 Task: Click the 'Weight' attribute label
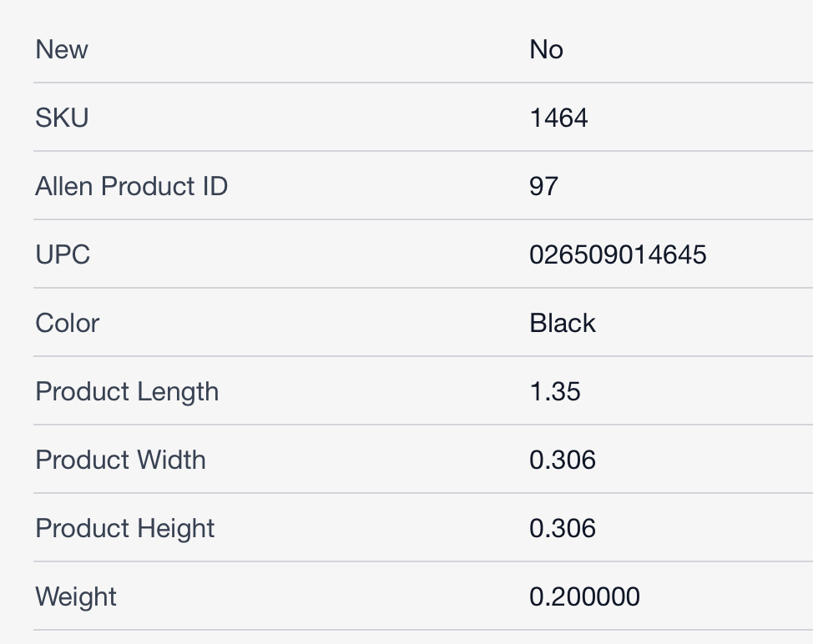[76, 596]
